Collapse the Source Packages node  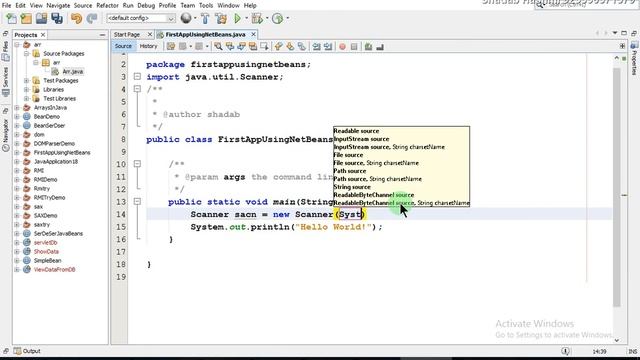point(27,53)
